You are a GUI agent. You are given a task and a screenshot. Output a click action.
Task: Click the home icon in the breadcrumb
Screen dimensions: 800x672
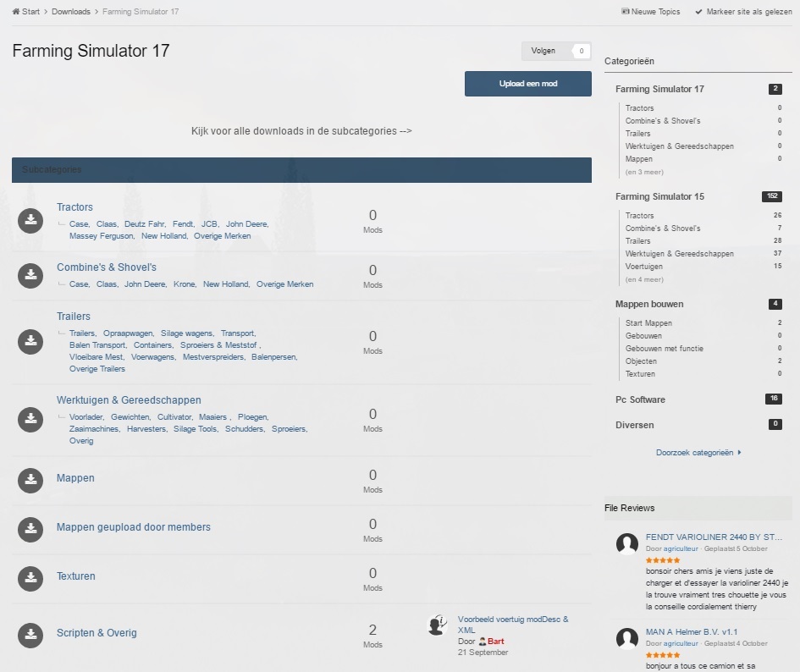pos(16,11)
